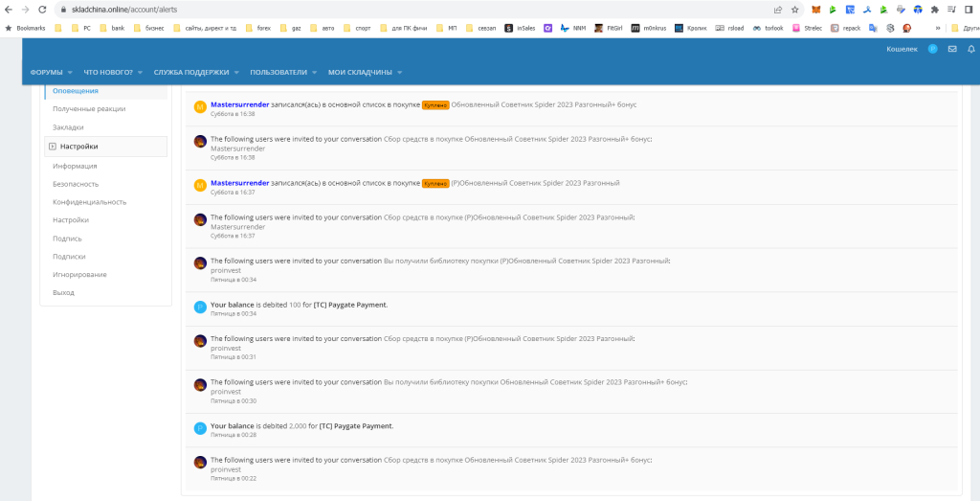Open the alerts bell icon
Screen dimensions: 980x501
971,49
